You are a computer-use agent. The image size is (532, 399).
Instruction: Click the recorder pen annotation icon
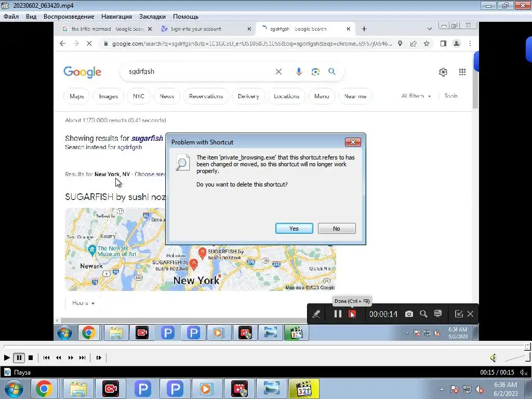coord(316,314)
